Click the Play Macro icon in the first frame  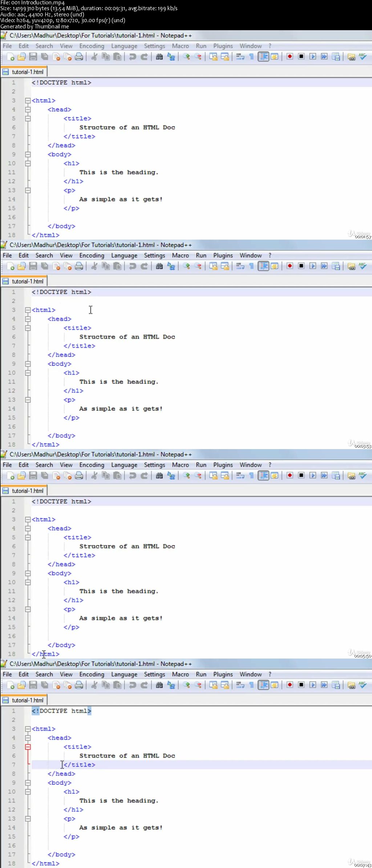click(x=313, y=57)
